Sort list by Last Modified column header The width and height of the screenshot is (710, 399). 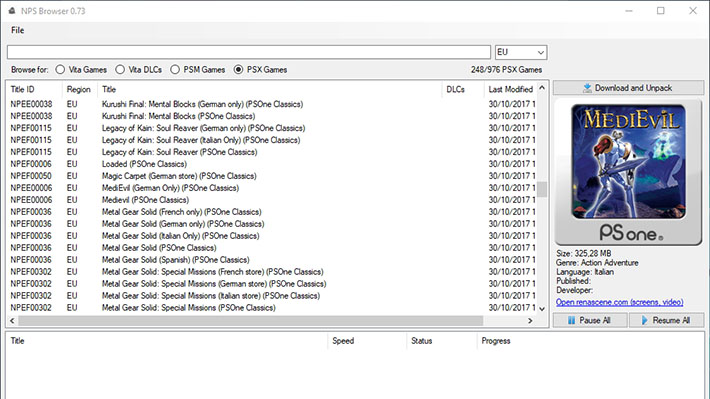(510, 89)
